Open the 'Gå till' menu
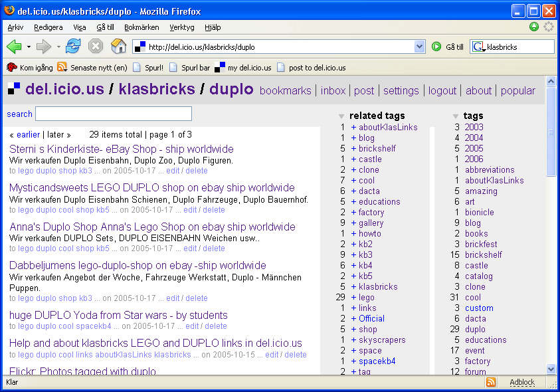Image resolution: width=560 pixels, height=392 pixels. coord(105,27)
